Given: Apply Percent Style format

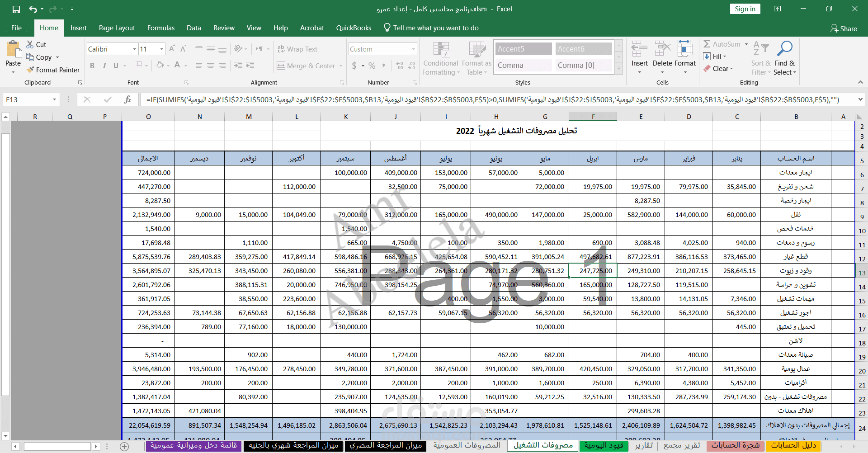Looking at the screenshot, I should click(x=372, y=66).
